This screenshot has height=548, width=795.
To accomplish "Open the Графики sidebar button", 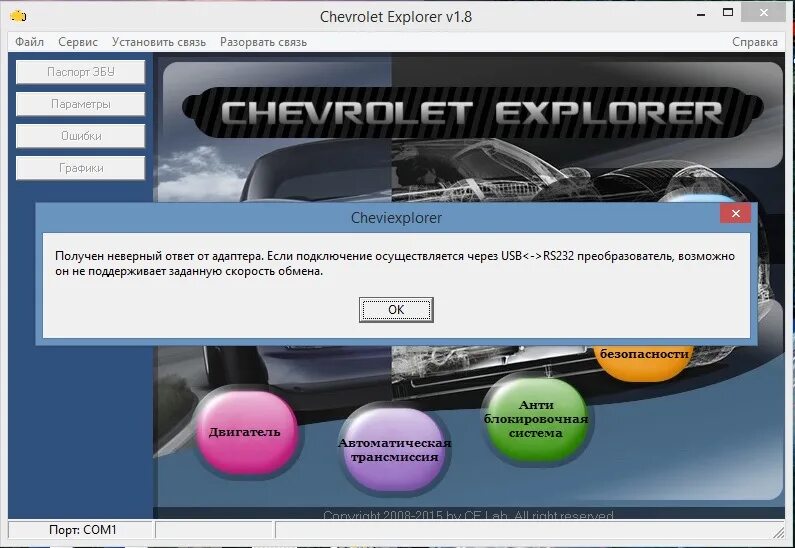I will 81,168.
